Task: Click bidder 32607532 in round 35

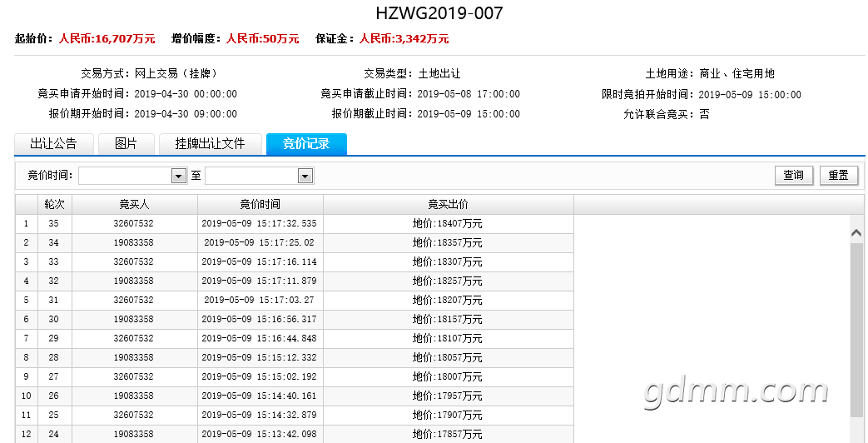Action: click(133, 224)
